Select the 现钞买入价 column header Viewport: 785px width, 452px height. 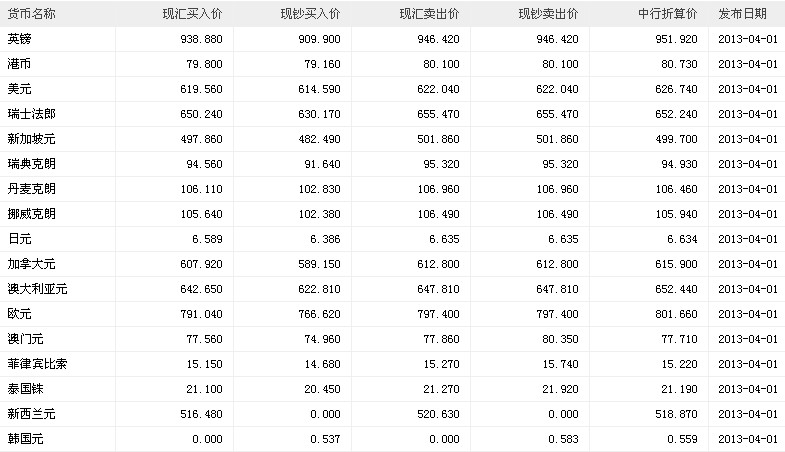311,14
